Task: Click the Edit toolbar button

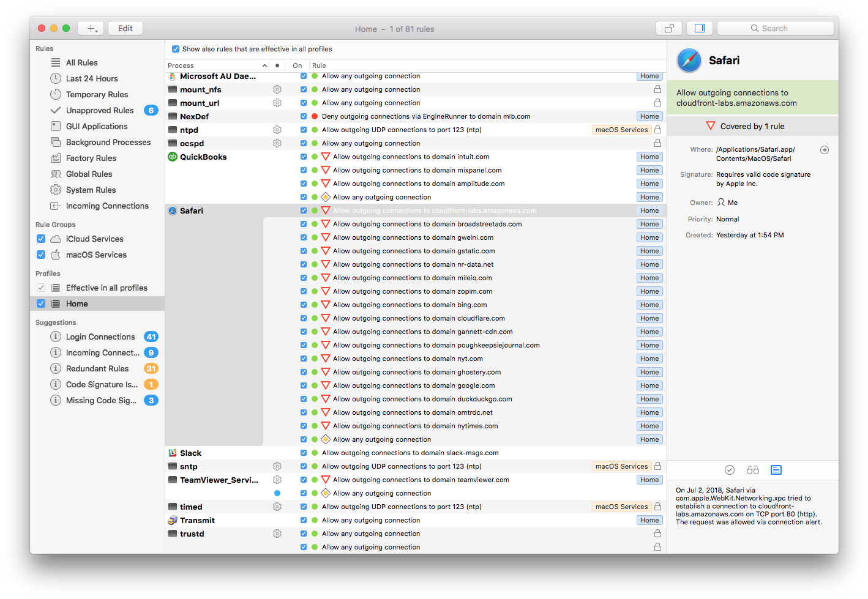Action: pyautogui.click(x=125, y=28)
